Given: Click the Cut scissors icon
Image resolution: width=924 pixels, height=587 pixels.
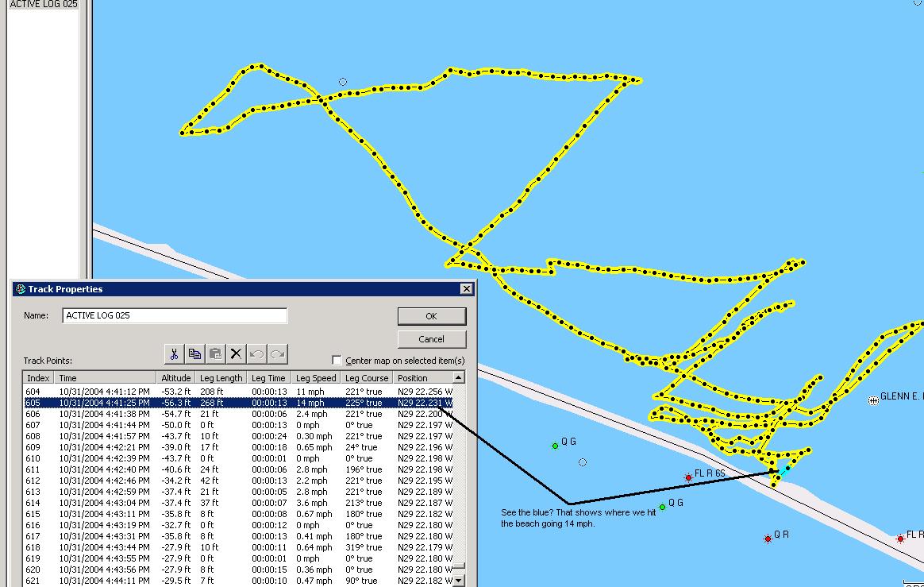Looking at the screenshot, I should click(x=174, y=354).
